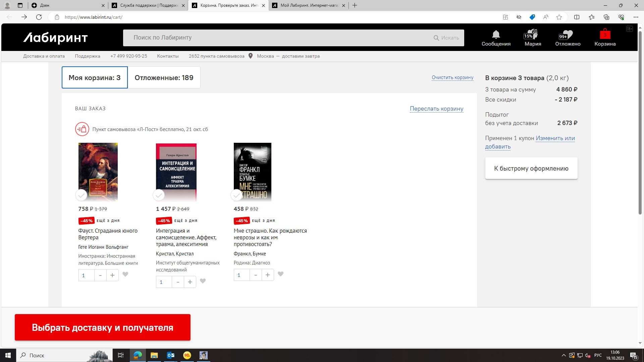Open Task View on the taskbar

click(x=121, y=355)
